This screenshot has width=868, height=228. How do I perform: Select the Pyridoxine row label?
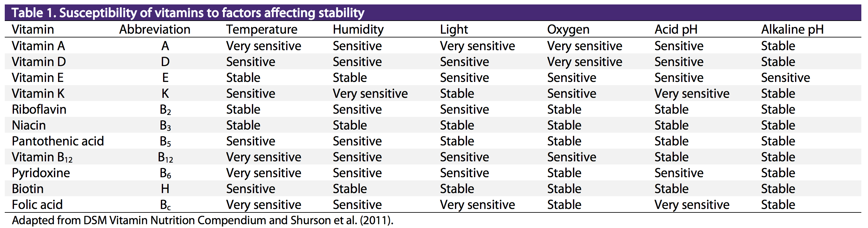(x=41, y=173)
